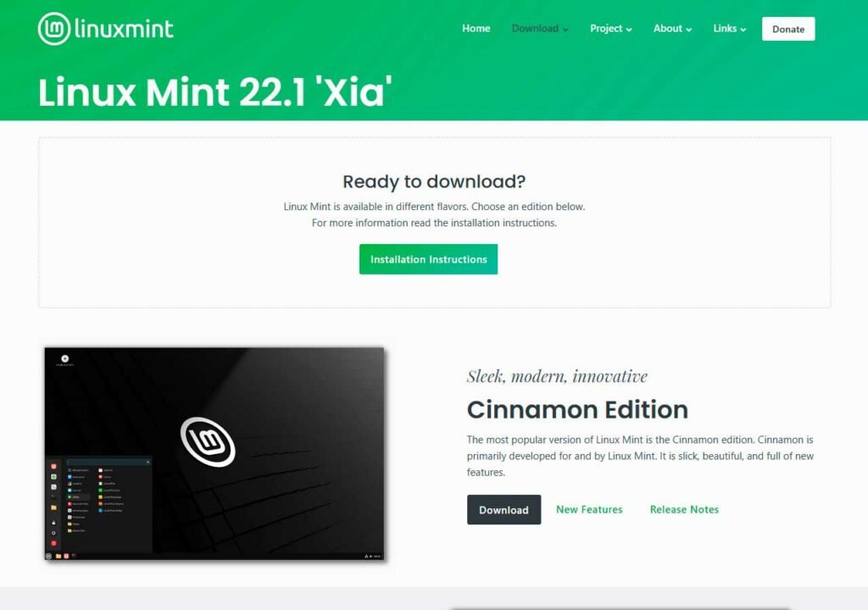The height and width of the screenshot is (610, 868).
Task: Click the linuxmint wordmark text in header
Action: pos(124,28)
